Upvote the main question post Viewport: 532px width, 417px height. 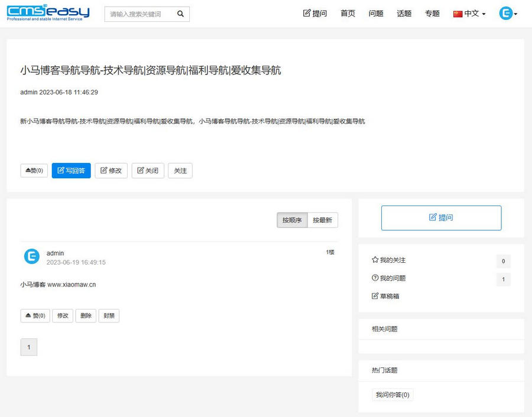[34, 171]
